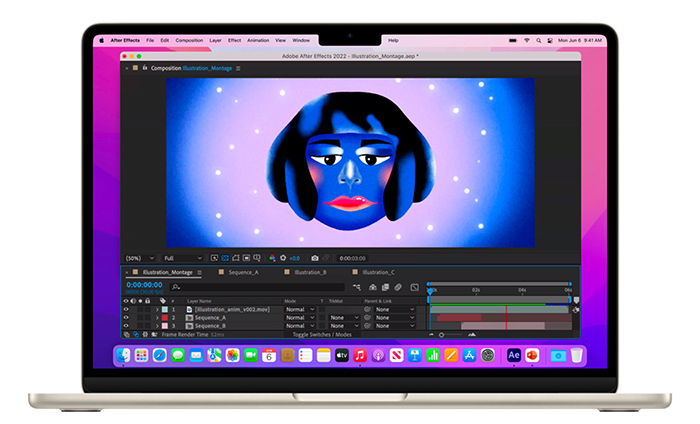Expand Sequence_B layer properties
Viewport: 700px width, 424px height.
click(157, 326)
